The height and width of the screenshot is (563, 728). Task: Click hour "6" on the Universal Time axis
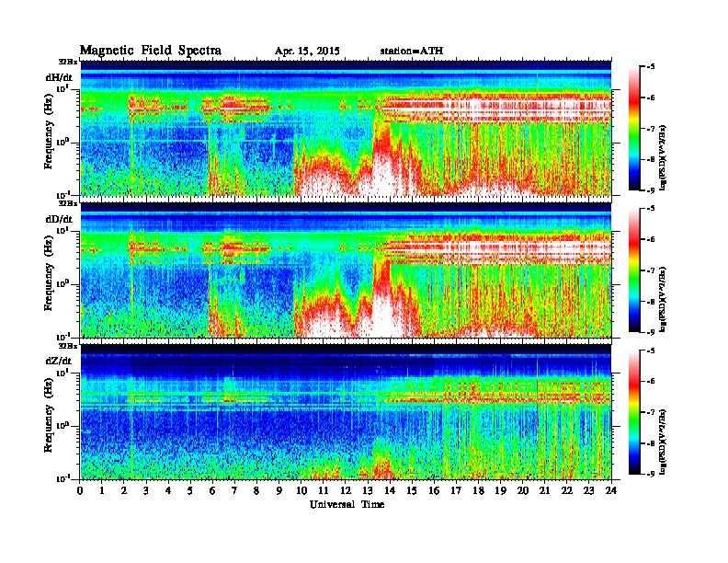(x=212, y=491)
